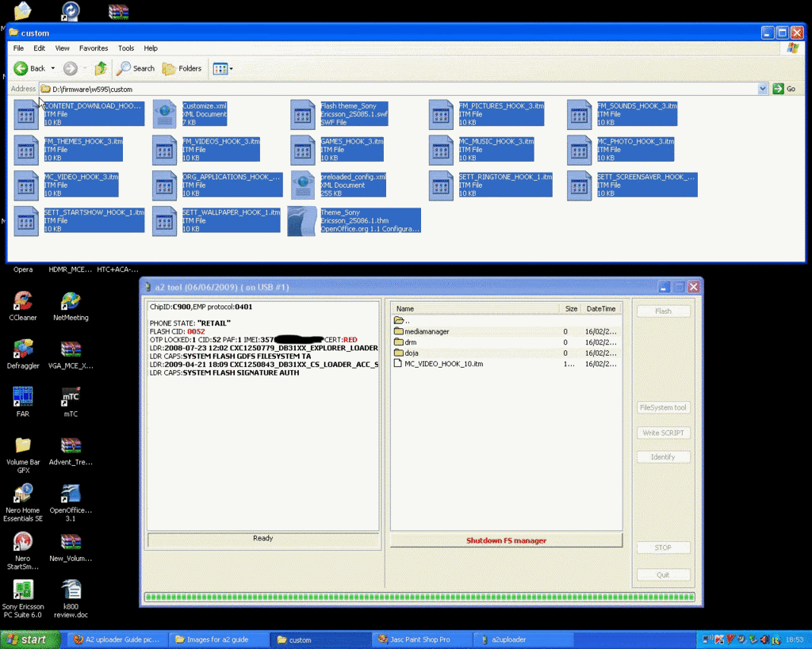The height and width of the screenshot is (649, 812).
Task: Expand the Address bar dropdown arrow
Action: [763, 89]
